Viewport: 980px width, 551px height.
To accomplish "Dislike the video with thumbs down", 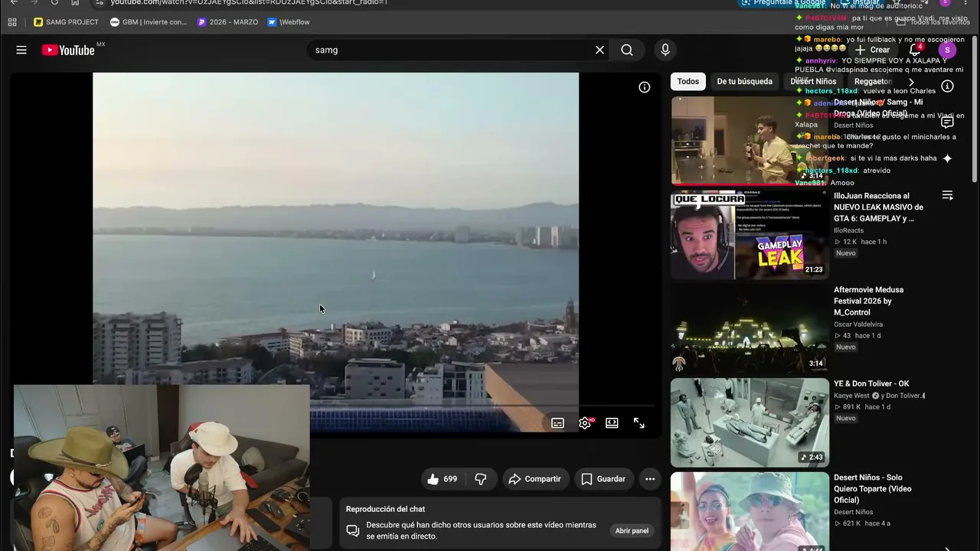I will point(481,479).
